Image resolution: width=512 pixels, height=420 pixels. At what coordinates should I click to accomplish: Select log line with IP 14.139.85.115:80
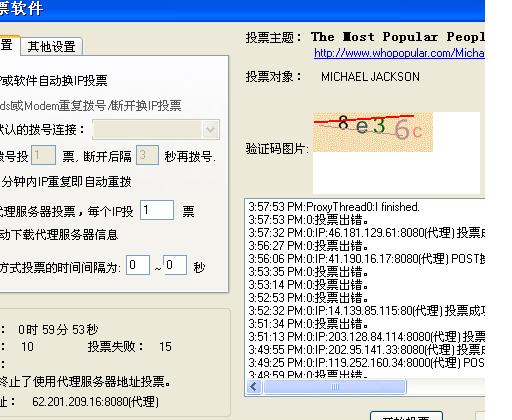tap(366, 311)
